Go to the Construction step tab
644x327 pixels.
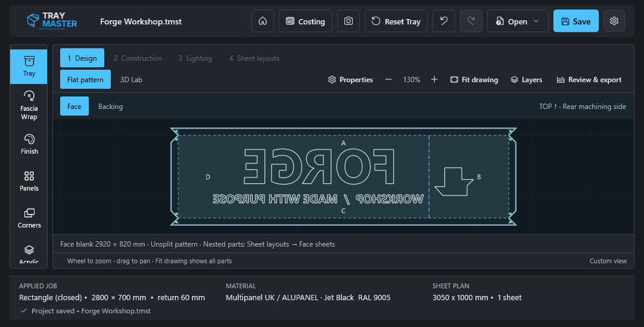coord(138,58)
